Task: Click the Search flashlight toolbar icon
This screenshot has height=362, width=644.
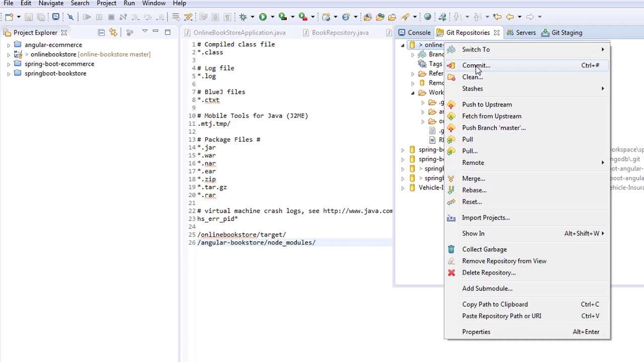Action: coord(405,17)
